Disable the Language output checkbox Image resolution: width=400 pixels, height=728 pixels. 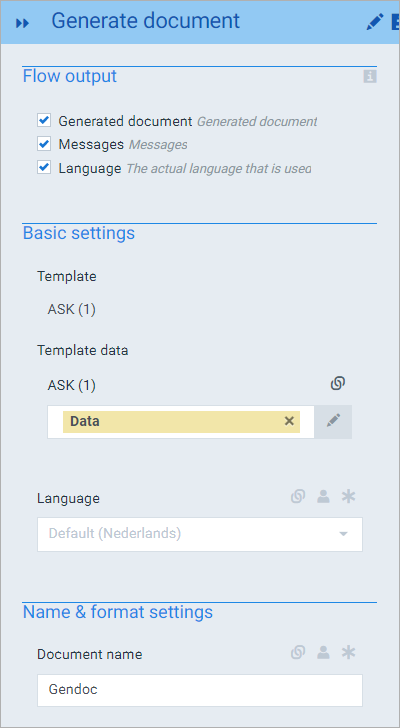tap(44, 168)
